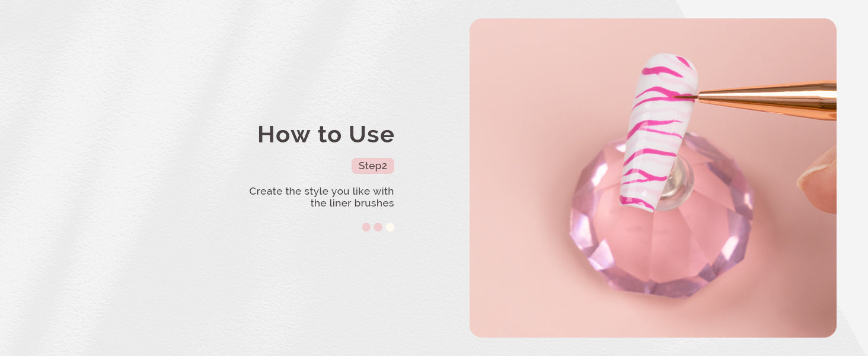This screenshot has height=356, width=868.
Task: Select the second pink carousel dot
Action: coord(378,227)
